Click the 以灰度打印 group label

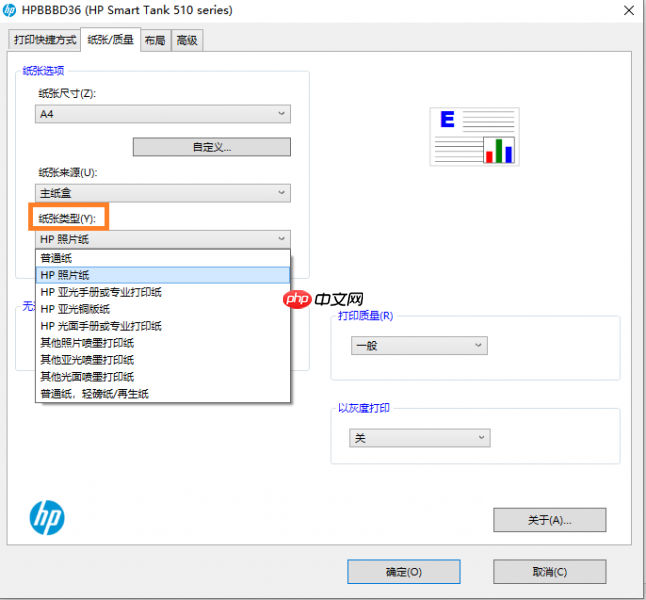point(364,408)
